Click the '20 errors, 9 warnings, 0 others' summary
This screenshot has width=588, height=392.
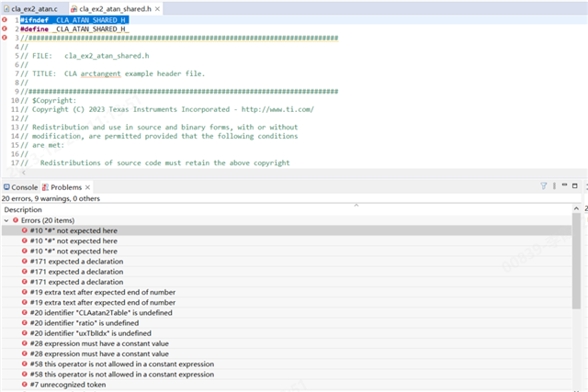point(51,198)
